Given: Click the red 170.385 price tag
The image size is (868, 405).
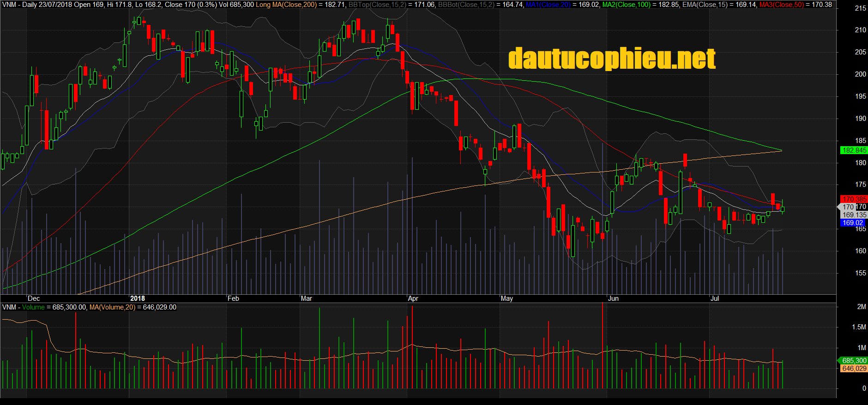Looking at the screenshot, I should pos(854,199).
